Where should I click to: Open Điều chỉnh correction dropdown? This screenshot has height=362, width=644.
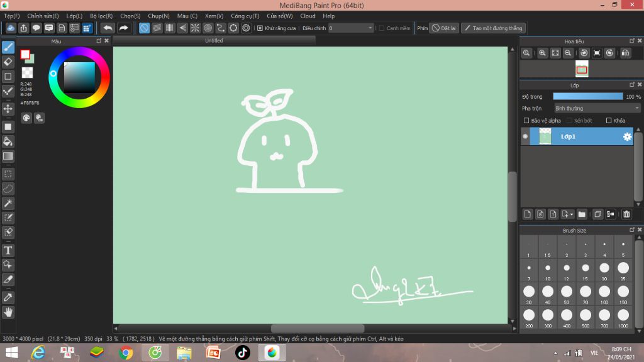(351, 28)
